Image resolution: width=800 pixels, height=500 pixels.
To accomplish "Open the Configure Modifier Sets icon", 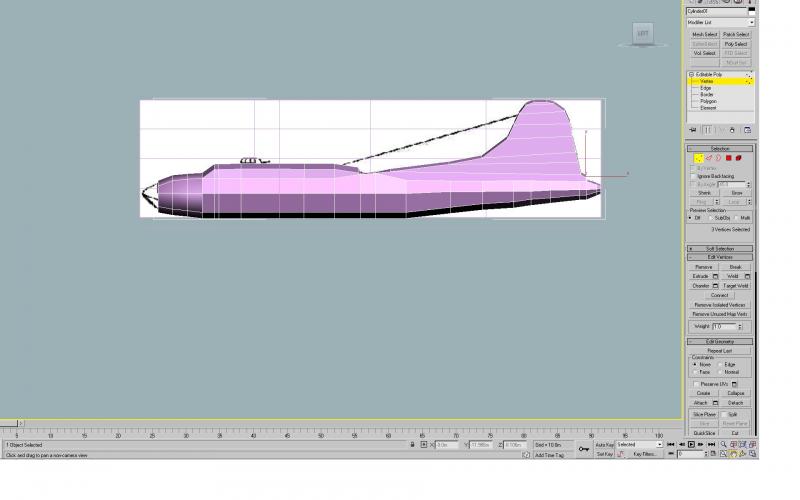I will click(747, 130).
